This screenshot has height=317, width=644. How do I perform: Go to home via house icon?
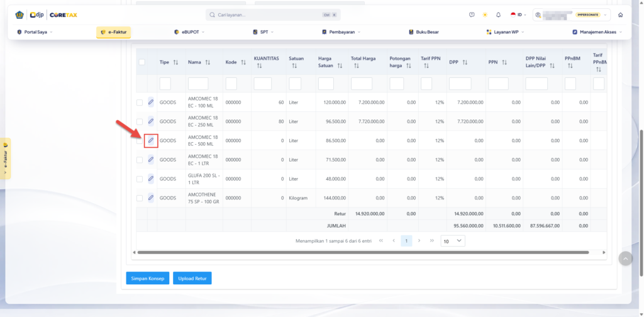coord(620,15)
